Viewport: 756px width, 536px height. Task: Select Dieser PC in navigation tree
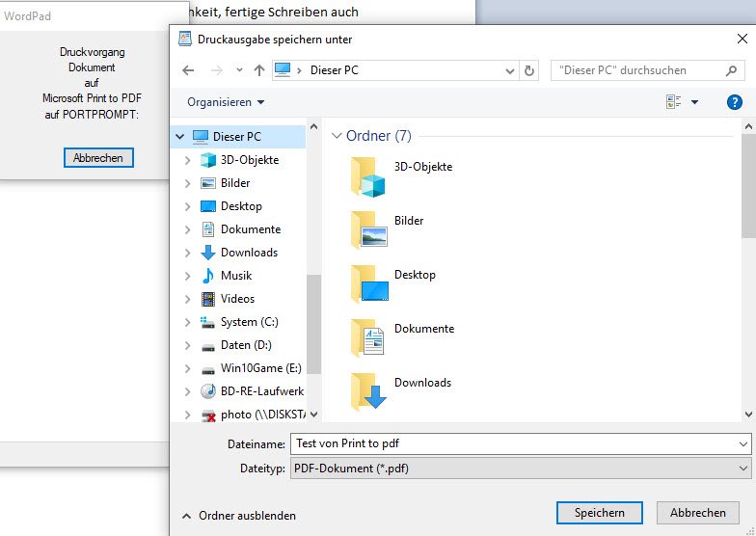tap(237, 137)
